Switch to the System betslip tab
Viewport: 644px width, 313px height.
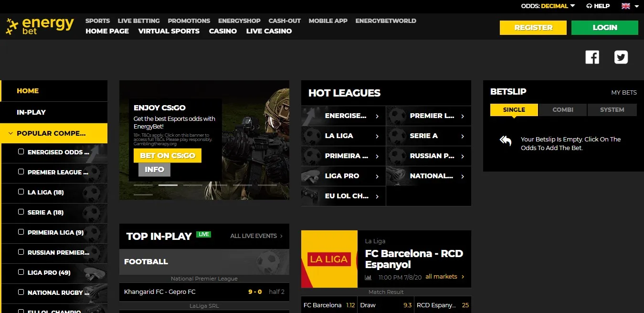pyautogui.click(x=612, y=110)
